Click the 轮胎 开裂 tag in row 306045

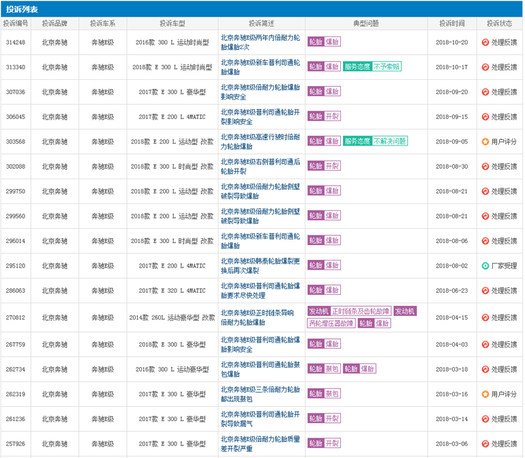coord(324,116)
